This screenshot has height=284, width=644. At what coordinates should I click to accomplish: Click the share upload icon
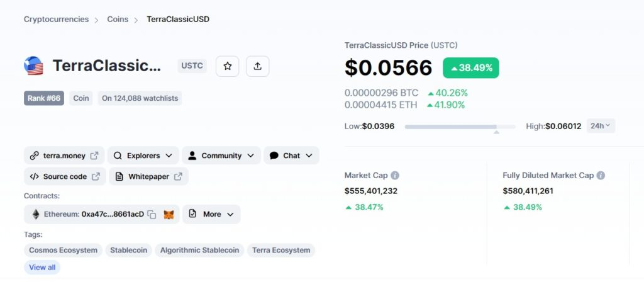click(x=258, y=66)
